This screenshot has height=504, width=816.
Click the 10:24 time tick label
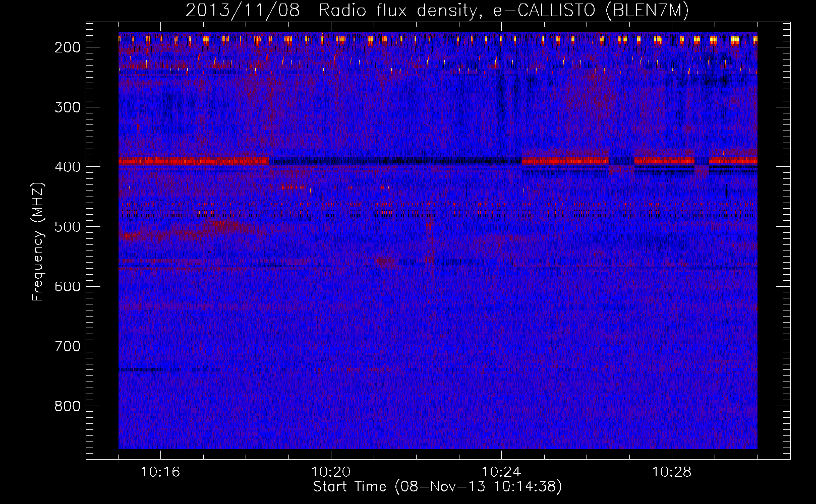pyautogui.click(x=501, y=472)
